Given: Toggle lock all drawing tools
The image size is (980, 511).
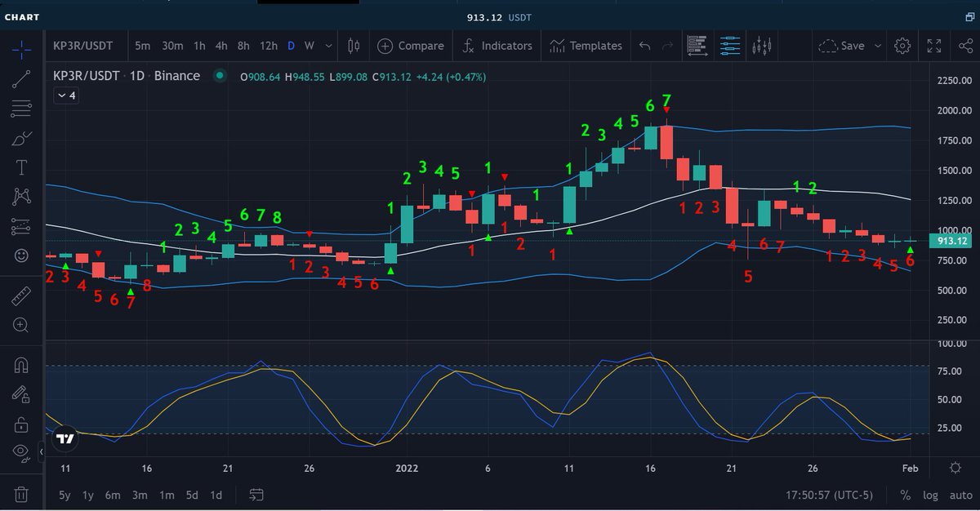Looking at the screenshot, I should 21,424.
